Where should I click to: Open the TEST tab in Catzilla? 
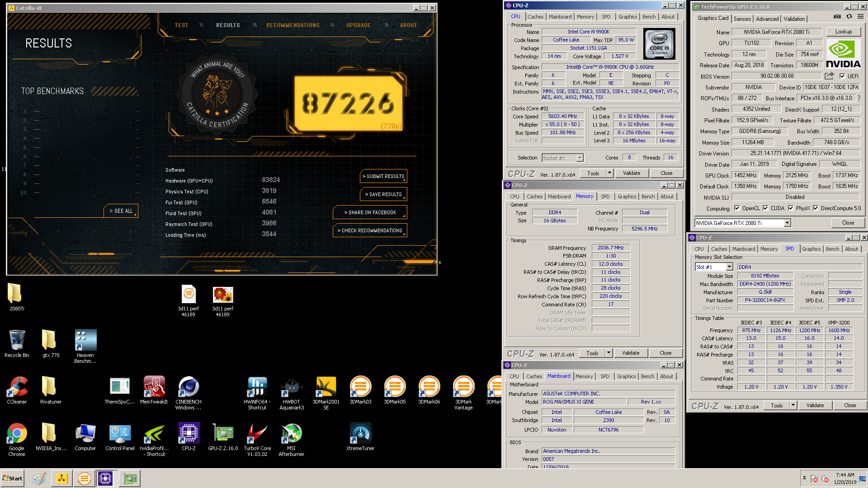point(181,25)
